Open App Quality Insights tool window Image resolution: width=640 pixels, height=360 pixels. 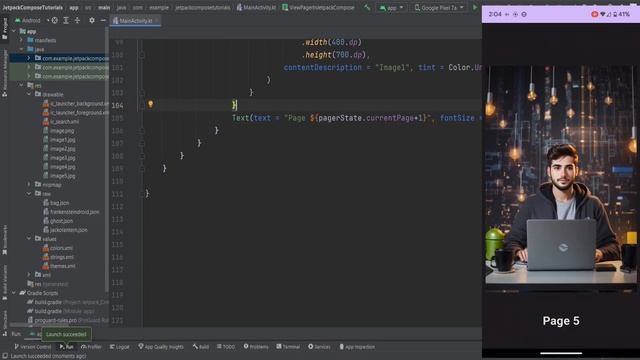click(x=161, y=347)
